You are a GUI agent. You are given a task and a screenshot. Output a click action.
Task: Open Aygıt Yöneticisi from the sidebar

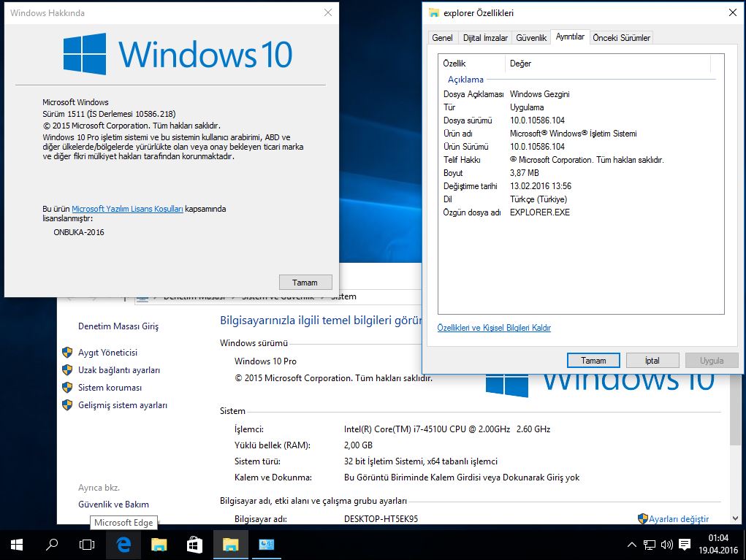pyautogui.click(x=107, y=353)
